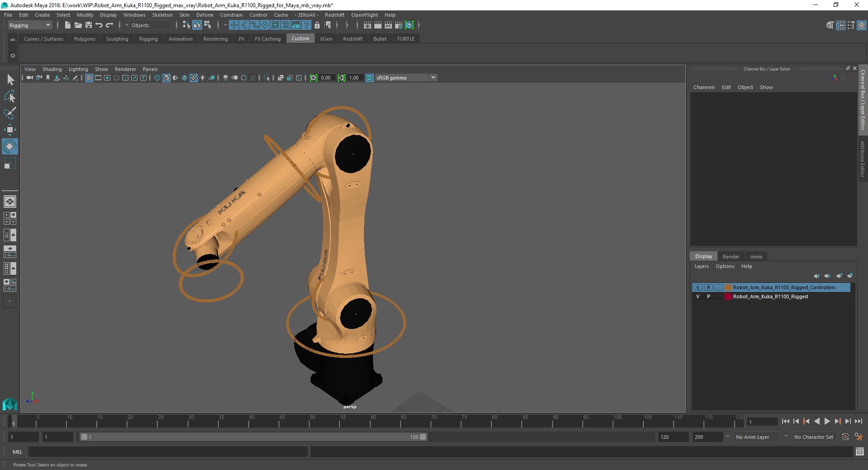868x470 pixels.
Task: Open the Deform menu
Action: point(204,15)
